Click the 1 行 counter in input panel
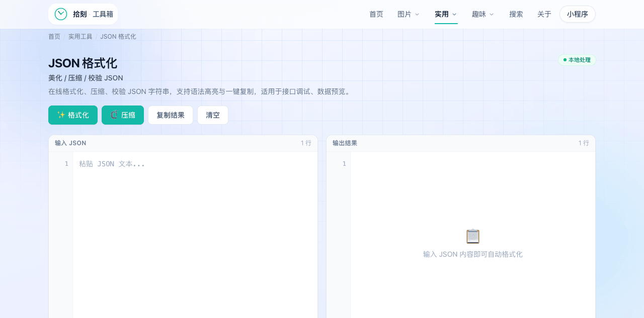This screenshot has height=318, width=644. (306, 143)
